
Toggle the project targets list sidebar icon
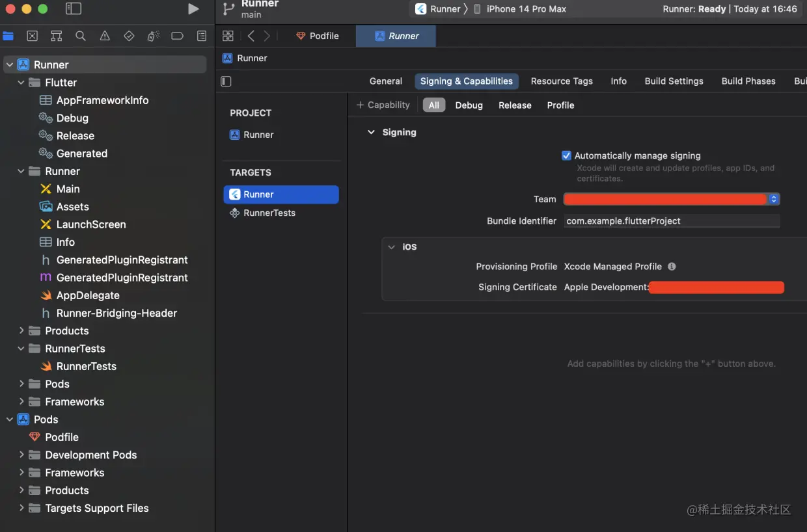pyautogui.click(x=226, y=81)
